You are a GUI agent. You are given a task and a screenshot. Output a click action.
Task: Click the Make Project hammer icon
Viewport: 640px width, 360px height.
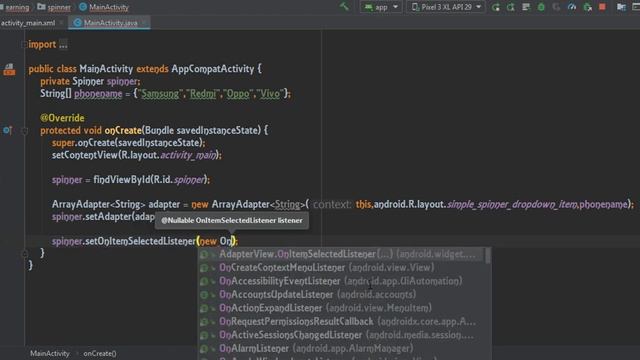(344, 7)
